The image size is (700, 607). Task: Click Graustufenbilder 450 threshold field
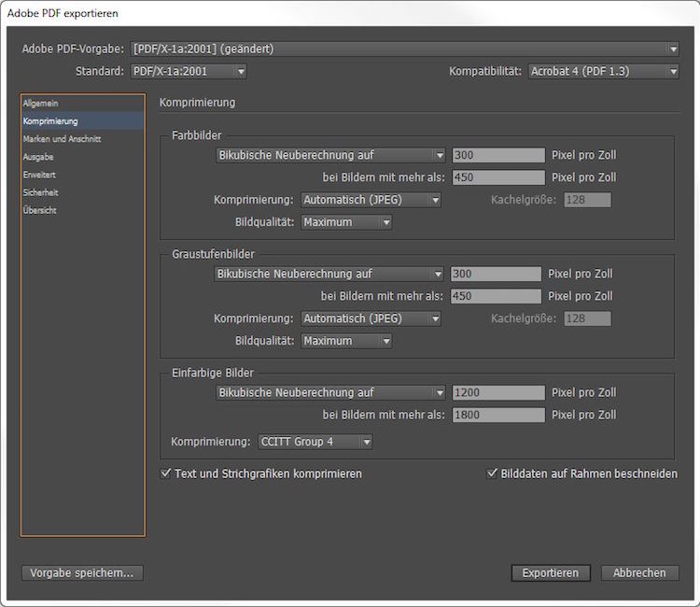496,296
